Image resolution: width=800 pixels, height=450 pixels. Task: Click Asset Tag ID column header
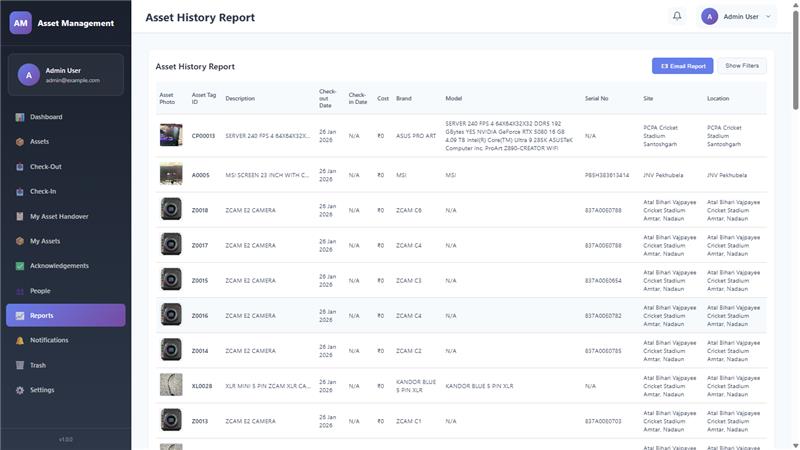(x=204, y=98)
